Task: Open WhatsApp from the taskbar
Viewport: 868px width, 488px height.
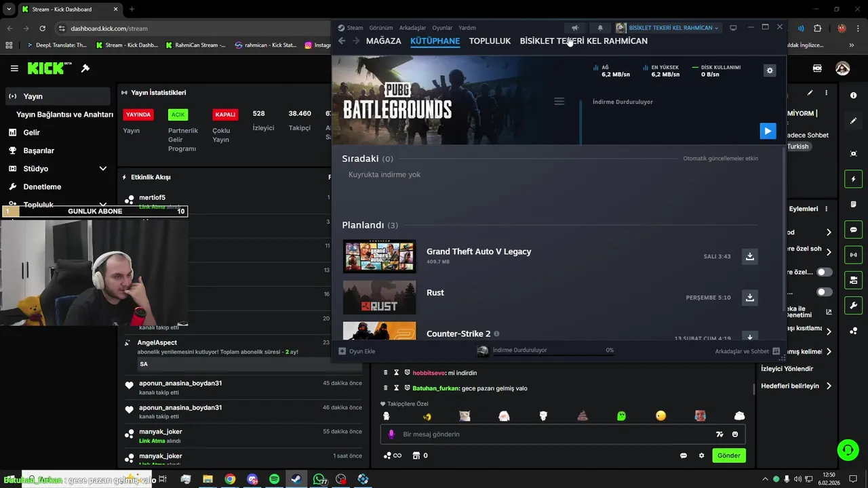Action: point(319,479)
